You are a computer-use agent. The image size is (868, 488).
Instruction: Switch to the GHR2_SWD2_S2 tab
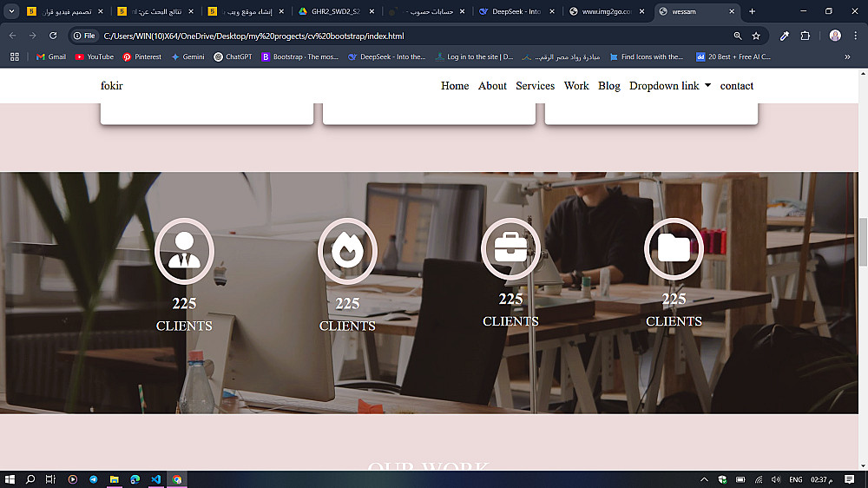(335, 11)
